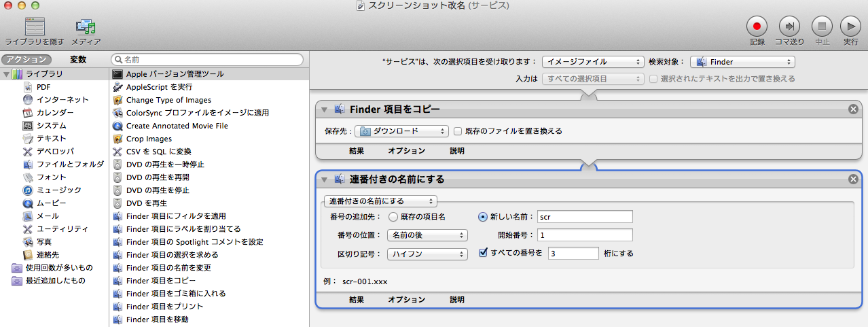Viewport: 868px width, 327px height.
Task: Select the DVD を再生 action
Action: pos(147,203)
